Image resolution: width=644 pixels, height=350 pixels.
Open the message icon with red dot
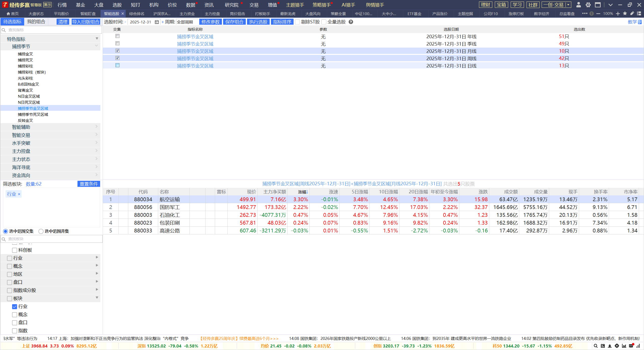pos(631,346)
